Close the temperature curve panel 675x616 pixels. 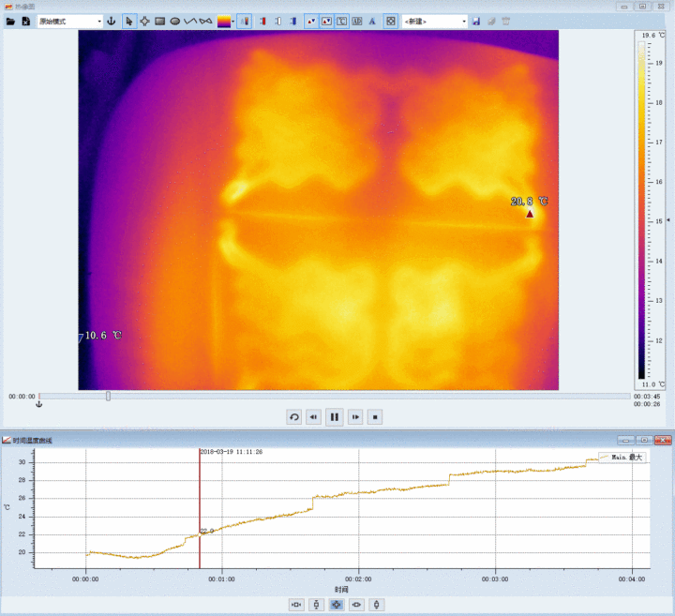663,440
